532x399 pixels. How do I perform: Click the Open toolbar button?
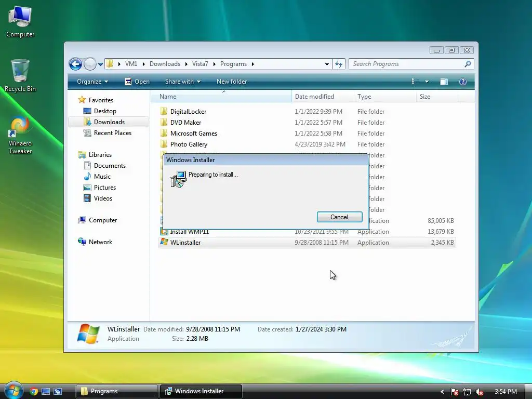pyautogui.click(x=137, y=82)
